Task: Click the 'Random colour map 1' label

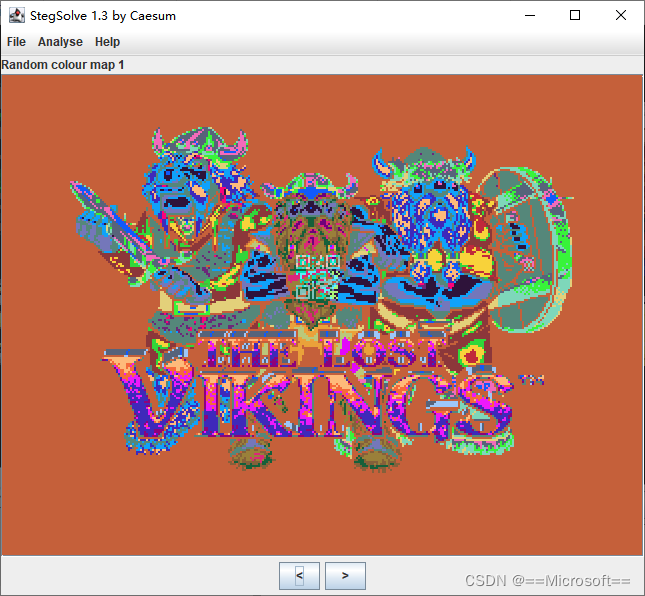Action: click(x=63, y=65)
